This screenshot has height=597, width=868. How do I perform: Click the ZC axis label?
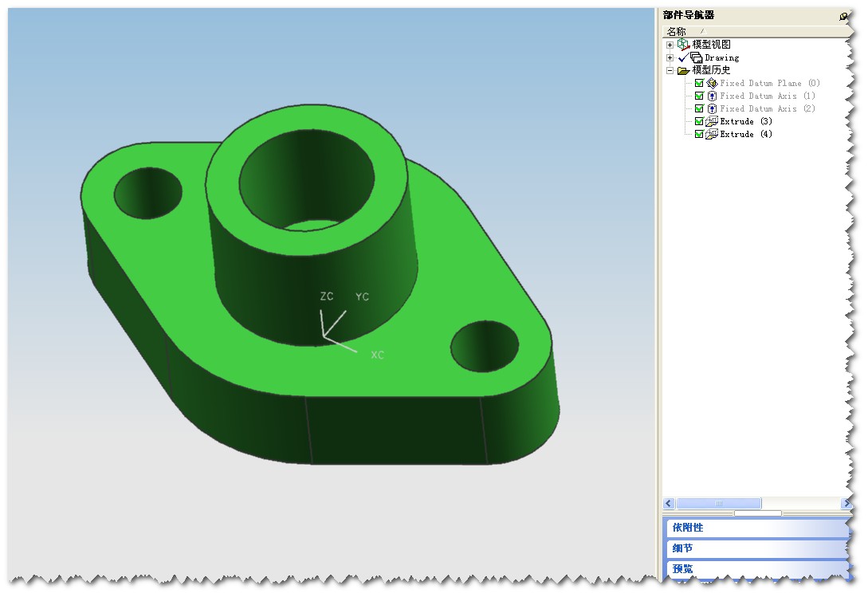coord(327,297)
